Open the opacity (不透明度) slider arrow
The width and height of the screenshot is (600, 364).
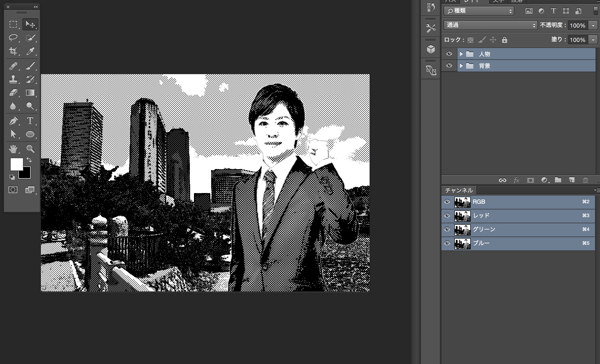click(593, 25)
